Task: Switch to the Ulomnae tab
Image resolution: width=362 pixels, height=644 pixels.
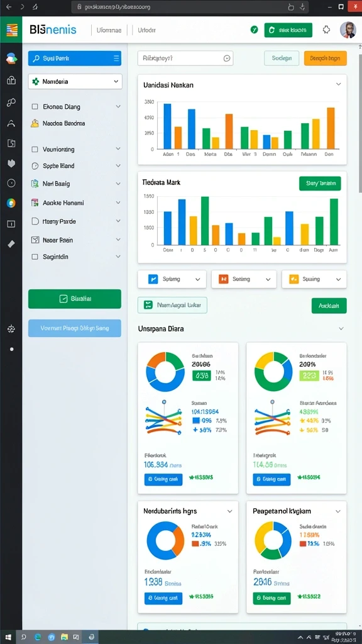Action: pyautogui.click(x=109, y=30)
